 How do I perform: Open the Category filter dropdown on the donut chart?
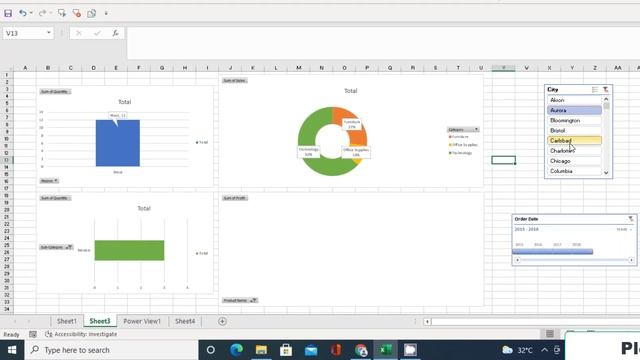tap(463, 129)
